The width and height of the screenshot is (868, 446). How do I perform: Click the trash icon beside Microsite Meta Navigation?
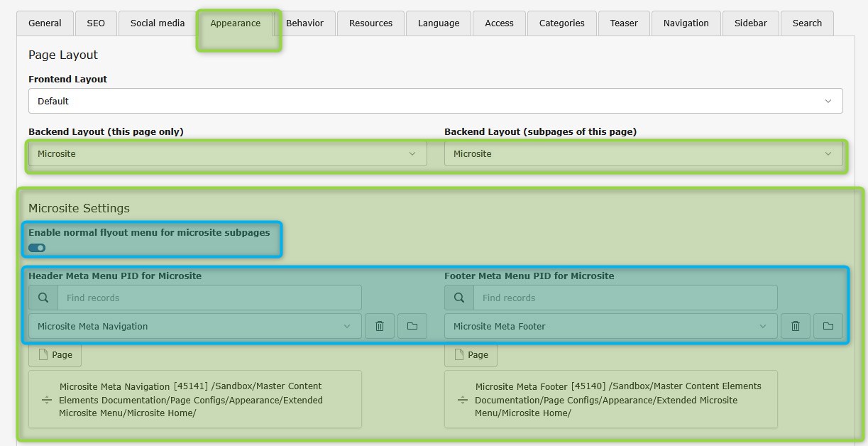click(380, 326)
